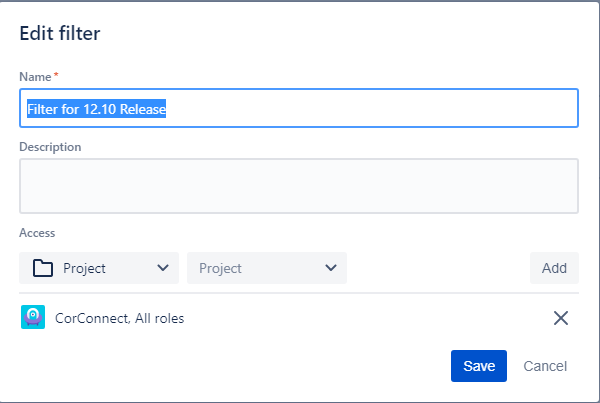Expand the chevron of the project selector
The image size is (600, 403).
(331, 268)
